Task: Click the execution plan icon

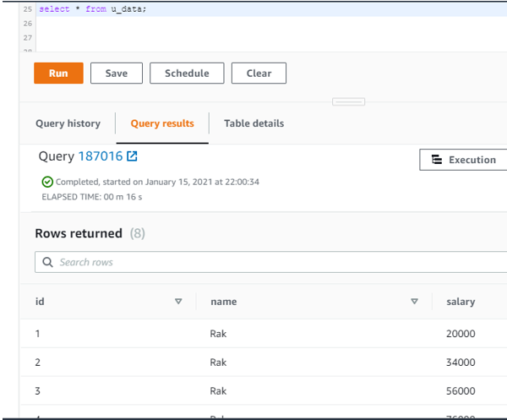Action: point(437,160)
